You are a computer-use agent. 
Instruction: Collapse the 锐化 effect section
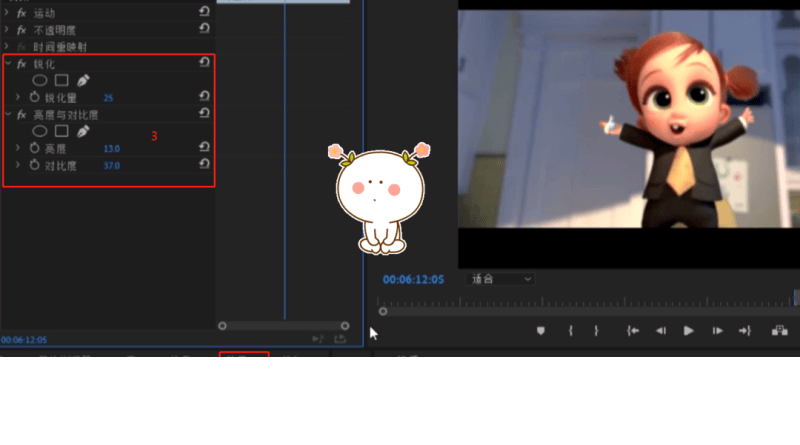7,63
